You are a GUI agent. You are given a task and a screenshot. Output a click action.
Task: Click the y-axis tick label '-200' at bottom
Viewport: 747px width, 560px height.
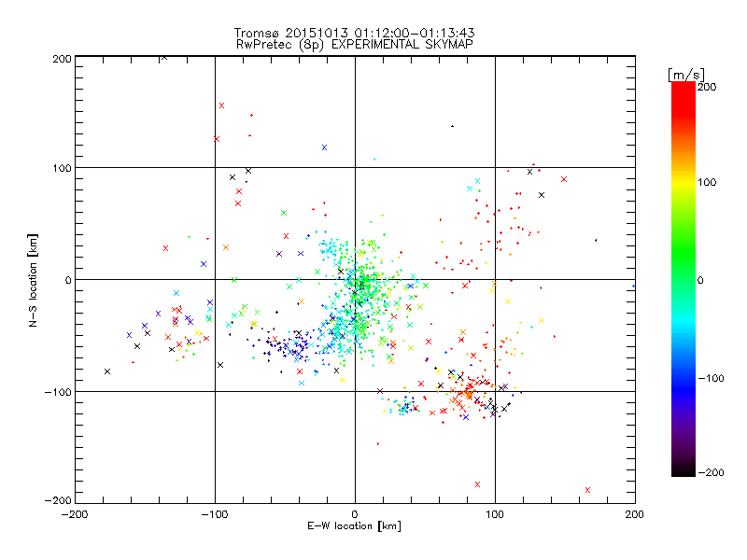[58, 500]
